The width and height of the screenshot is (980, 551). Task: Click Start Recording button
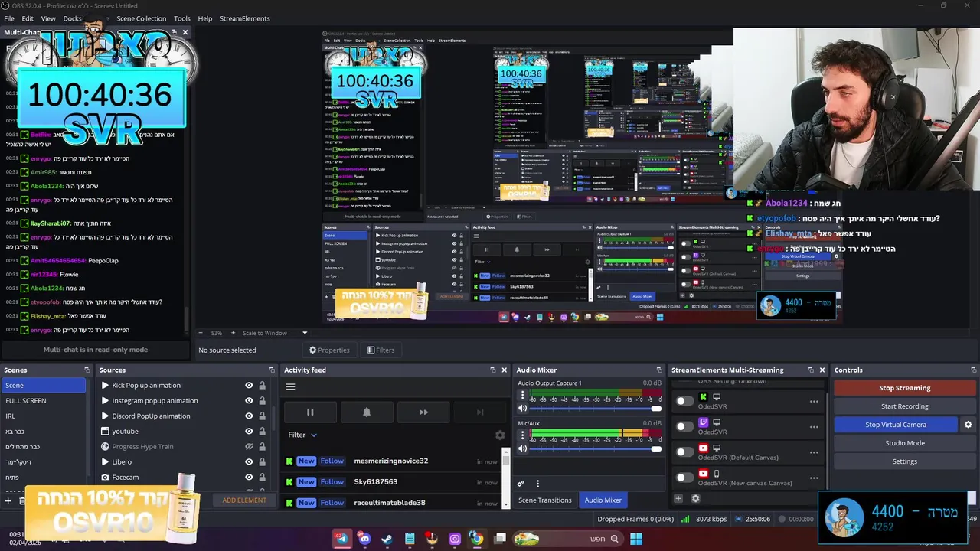pos(905,406)
